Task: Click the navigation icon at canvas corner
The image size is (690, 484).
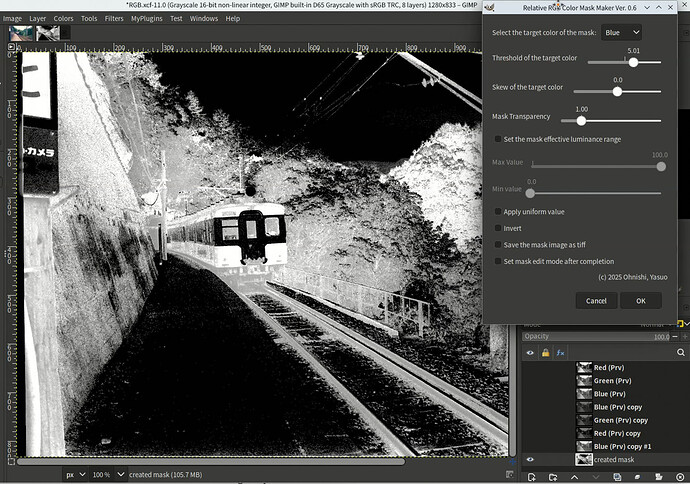Action: click(x=512, y=461)
